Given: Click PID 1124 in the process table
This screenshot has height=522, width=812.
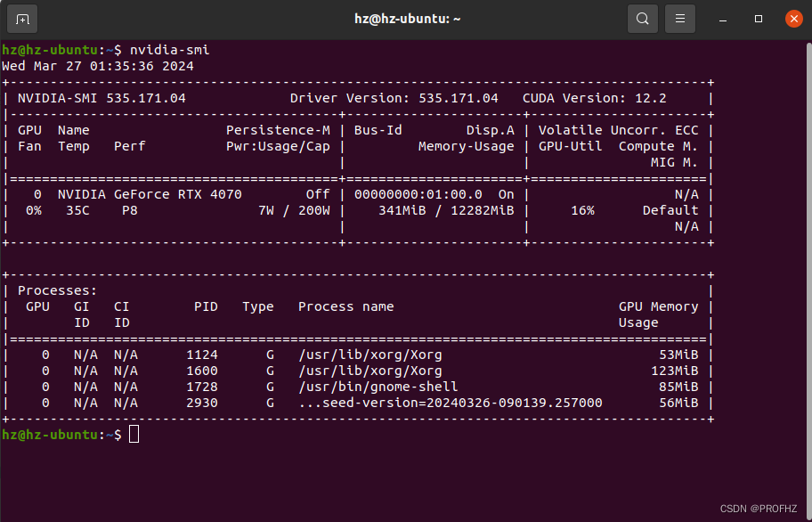Looking at the screenshot, I should pyautogui.click(x=202, y=355).
